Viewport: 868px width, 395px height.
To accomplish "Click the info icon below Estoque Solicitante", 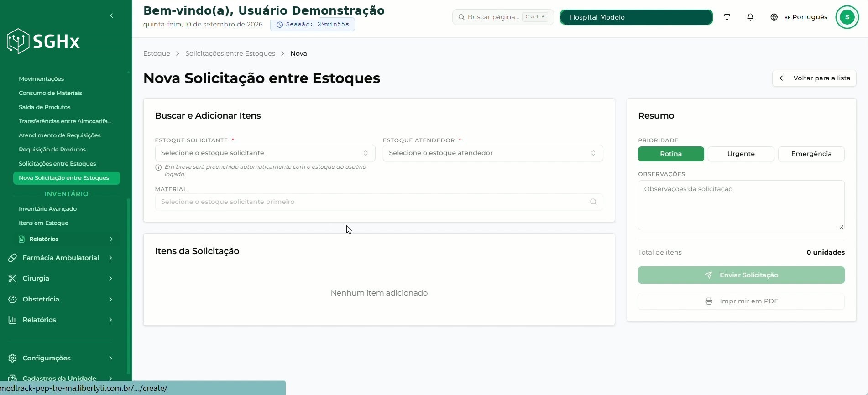I will click(x=158, y=167).
